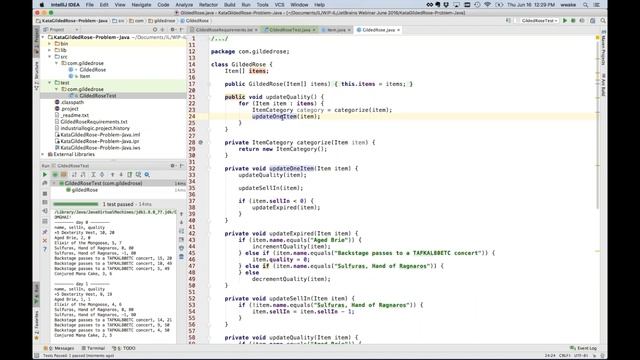Export test results icon
This screenshot has height=360, width=640.
pos(129,175)
